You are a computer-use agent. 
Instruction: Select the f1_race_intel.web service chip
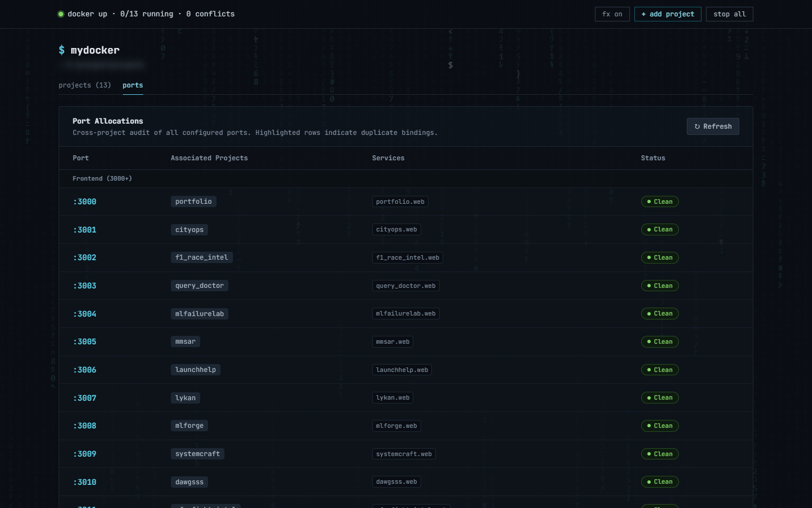point(408,257)
